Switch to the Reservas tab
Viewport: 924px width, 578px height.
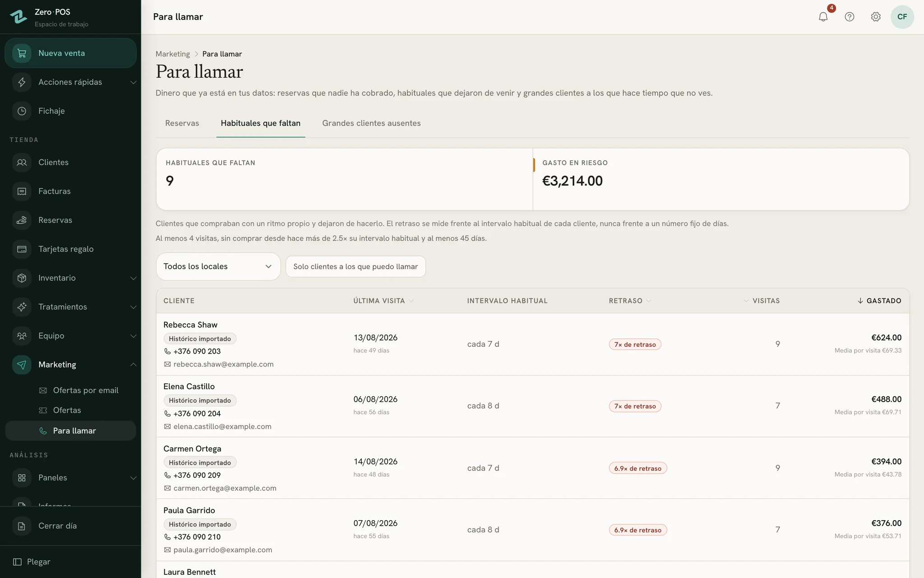click(182, 123)
